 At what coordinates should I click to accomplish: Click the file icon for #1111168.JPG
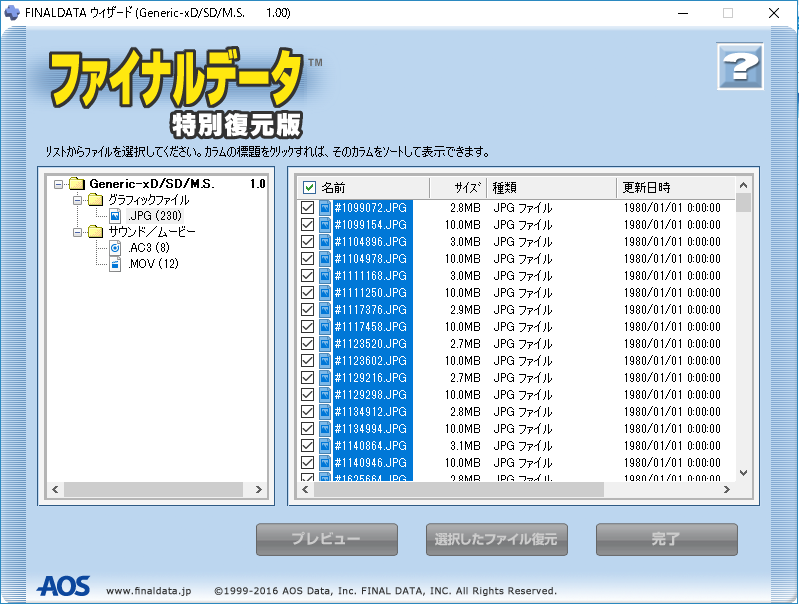click(325, 276)
